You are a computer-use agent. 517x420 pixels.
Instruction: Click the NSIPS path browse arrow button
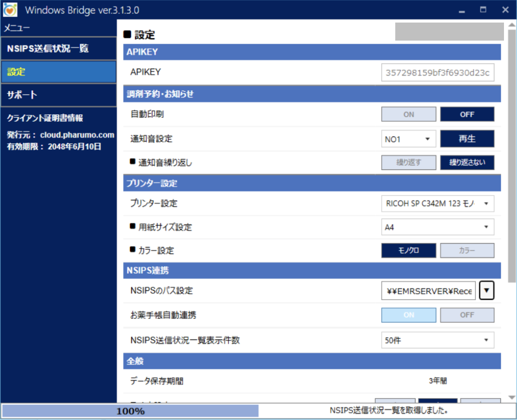486,291
